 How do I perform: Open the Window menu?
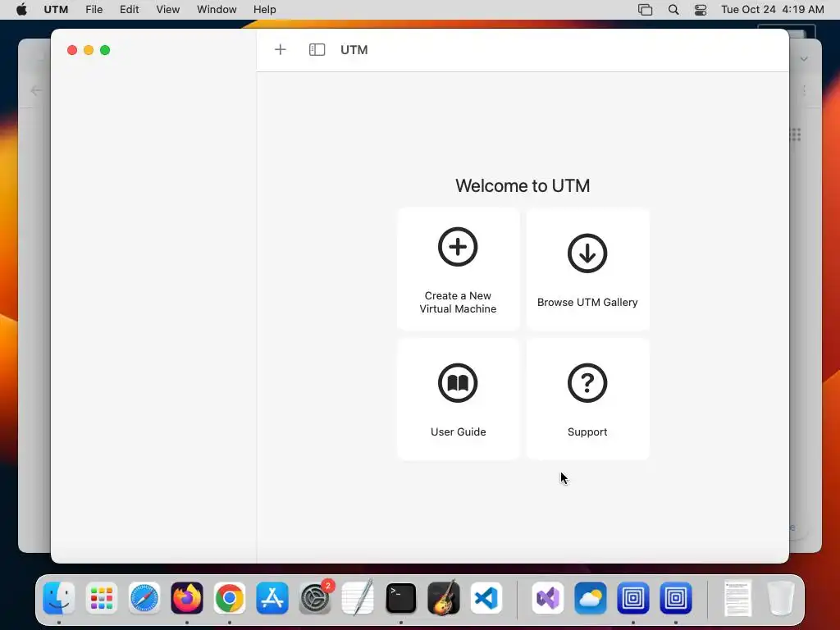point(217,10)
